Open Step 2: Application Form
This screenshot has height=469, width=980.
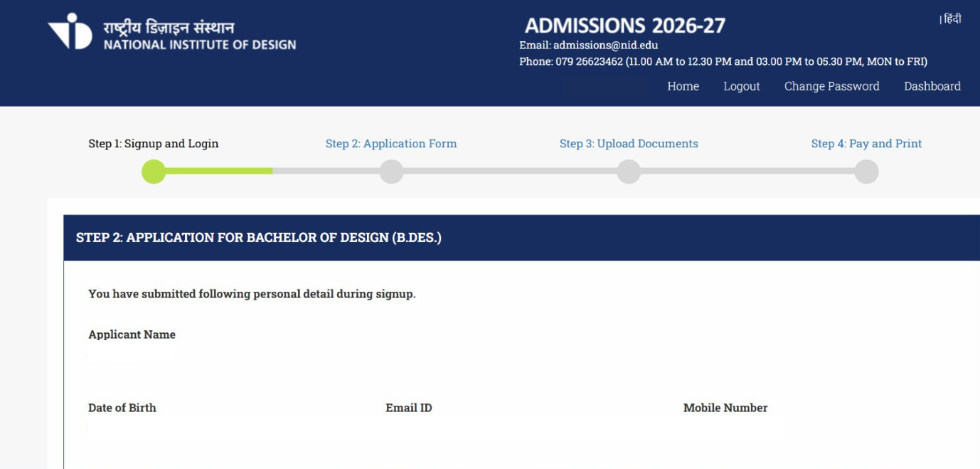pos(390,144)
